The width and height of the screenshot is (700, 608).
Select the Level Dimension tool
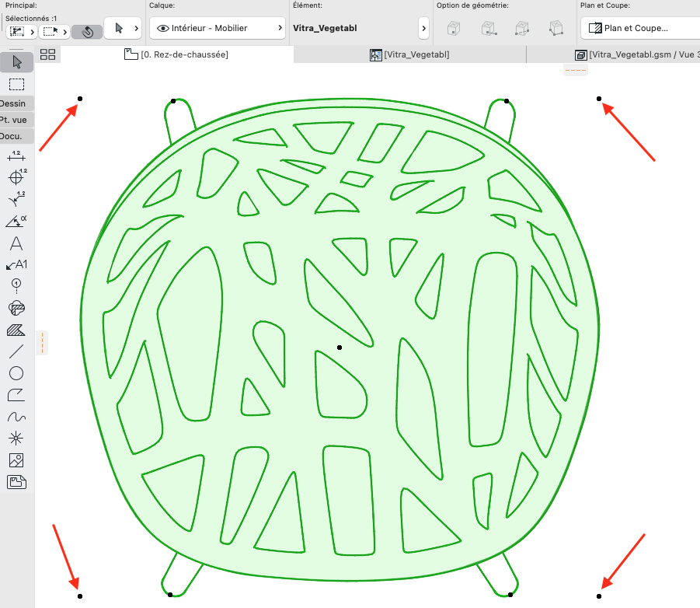16,177
